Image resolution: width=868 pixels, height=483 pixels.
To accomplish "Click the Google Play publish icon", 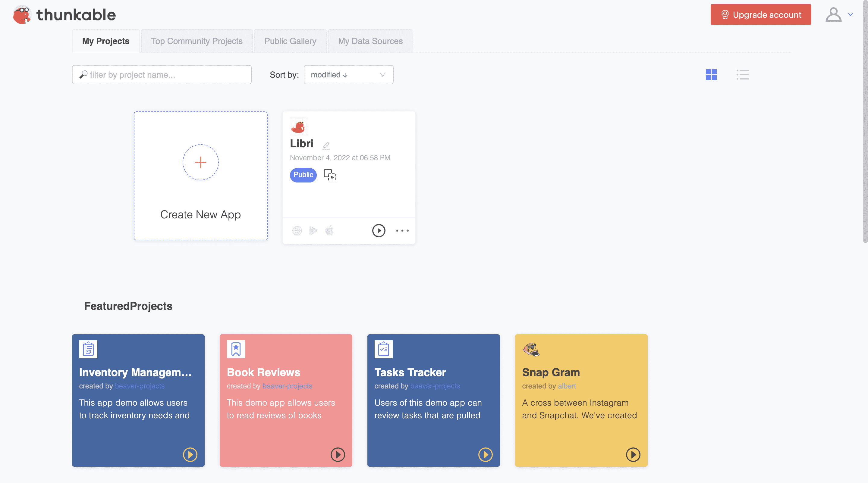I will pos(313,231).
